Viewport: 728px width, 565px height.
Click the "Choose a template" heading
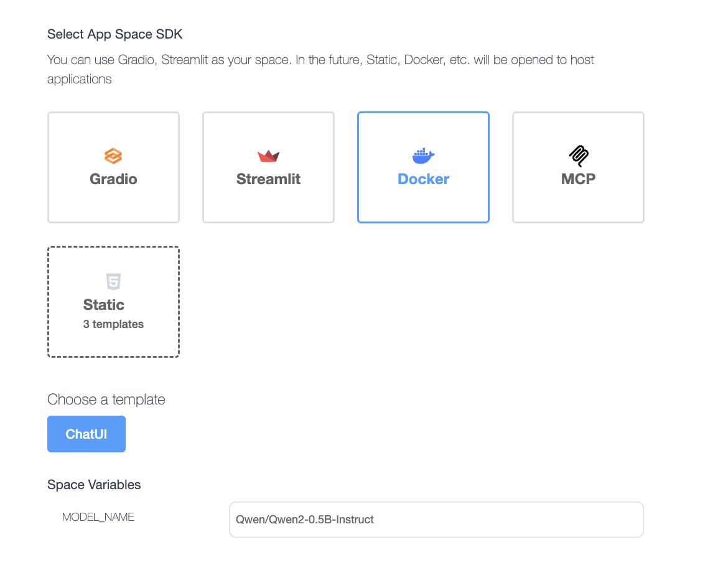coord(106,399)
